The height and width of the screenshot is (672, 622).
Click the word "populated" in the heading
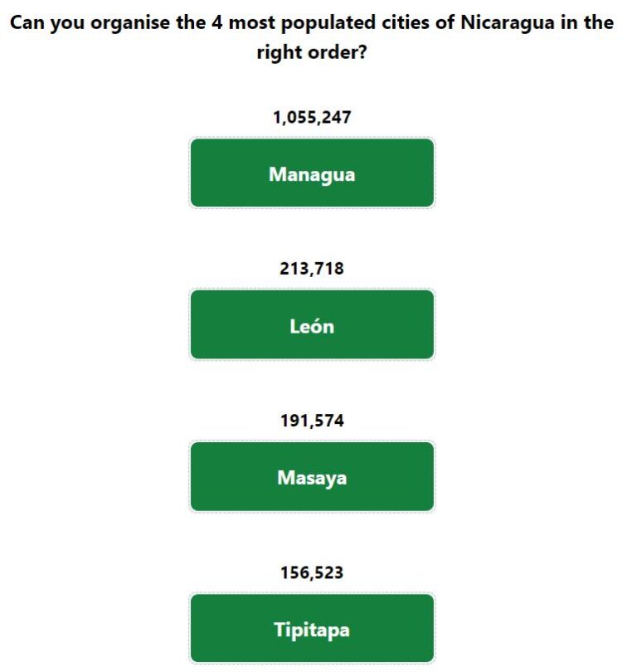328,23
